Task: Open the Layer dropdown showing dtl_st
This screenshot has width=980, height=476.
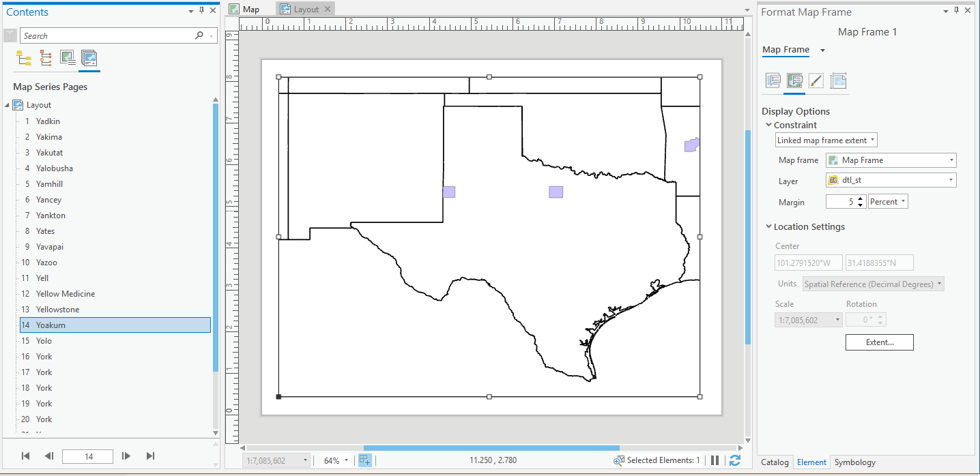Action: click(891, 181)
